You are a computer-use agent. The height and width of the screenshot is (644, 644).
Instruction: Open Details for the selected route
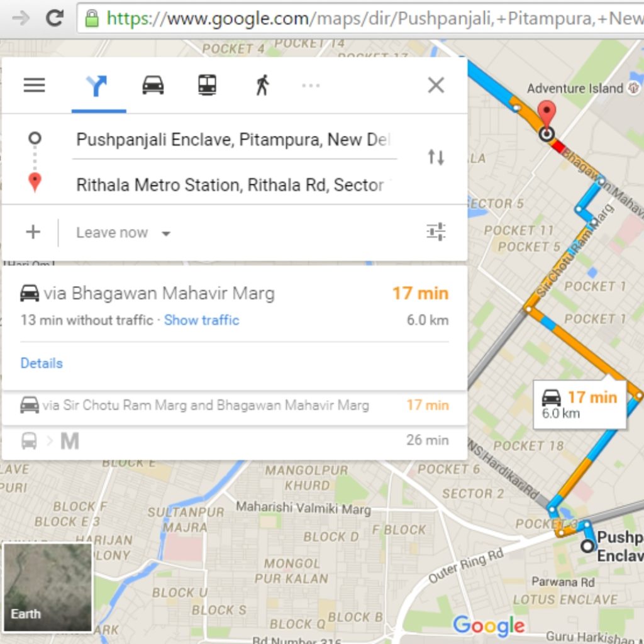pos(42,364)
